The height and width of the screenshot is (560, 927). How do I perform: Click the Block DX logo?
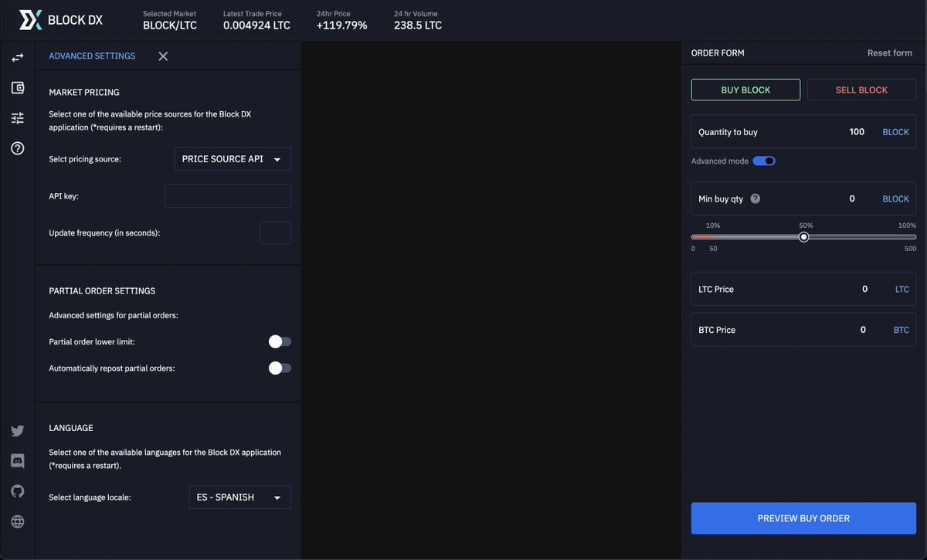[61, 20]
